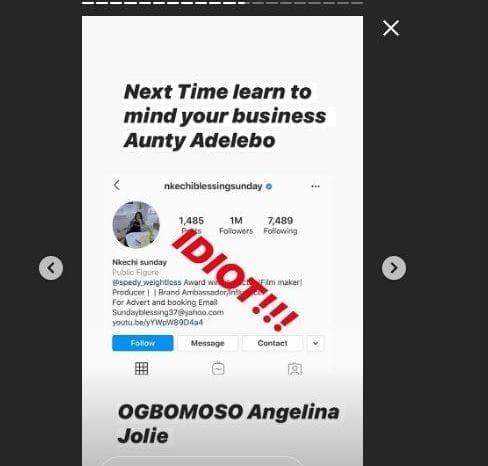Viewport: 488px width, 466px height.
Task: View the 1M Followers count
Action: (236, 225)
